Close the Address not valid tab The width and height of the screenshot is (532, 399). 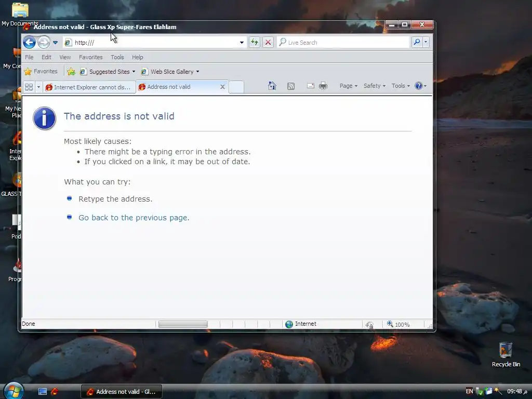click(x=222, y=87)
